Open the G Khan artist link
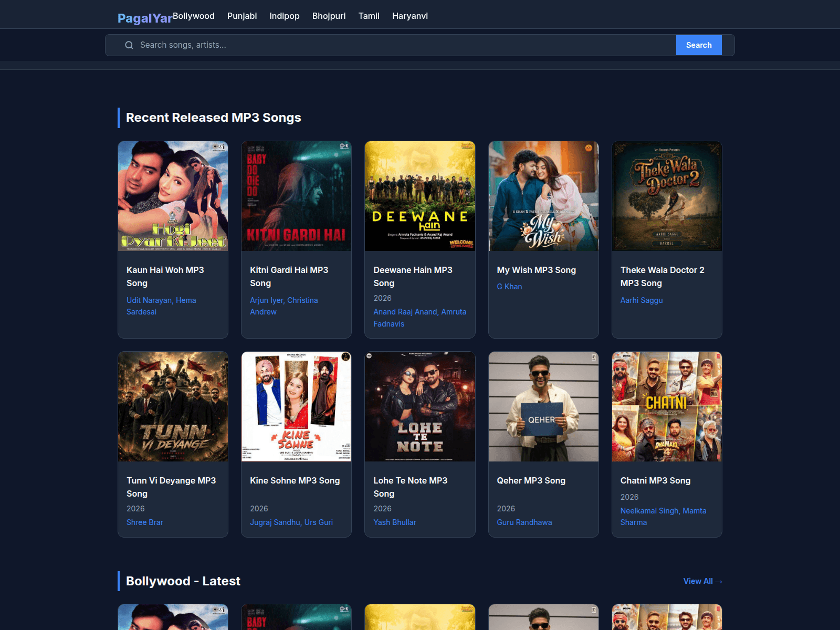Image resolution: width=840 pixels, height=630 pixels. pos(509,287)
